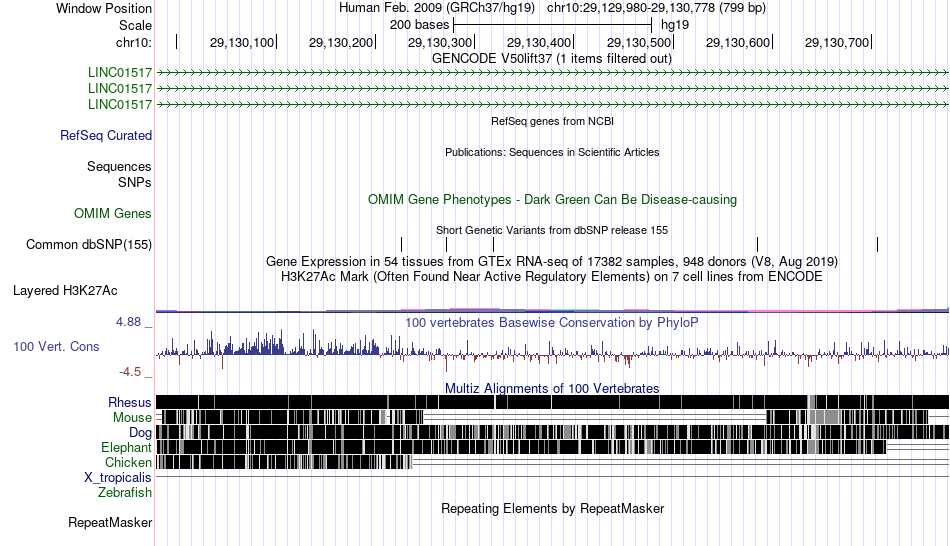Select the third LINC01517 gene label
950x546 pixels.
(x=120, y=104)
